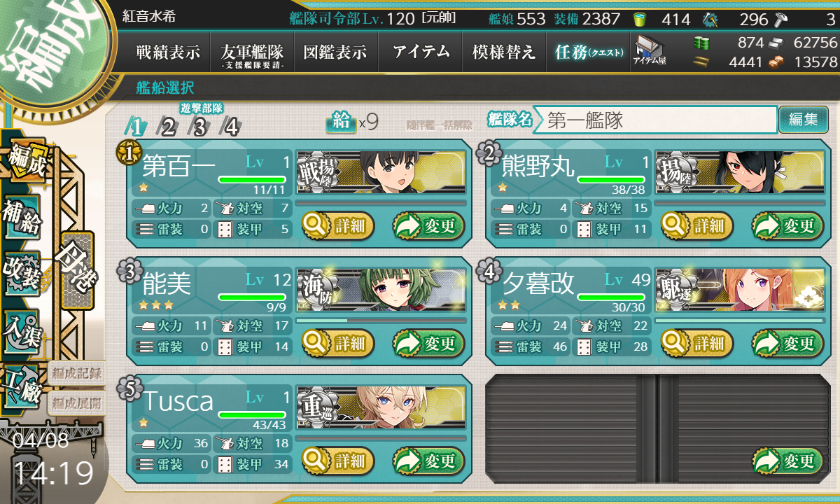Open the 補給 supply sidebar icon
840x504 pixels.
click(22, 218)
